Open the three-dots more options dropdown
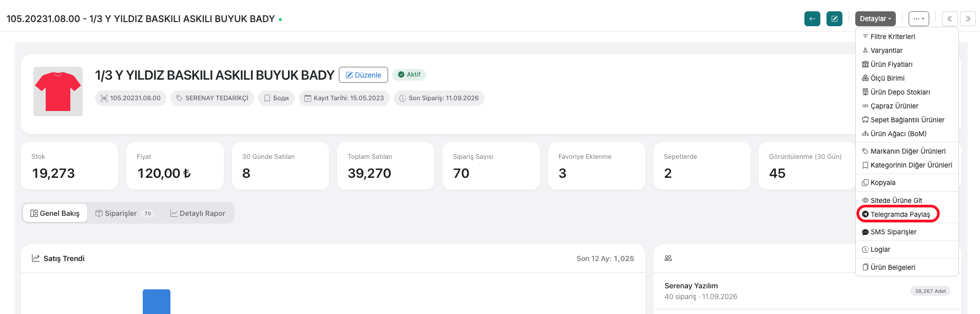 (919, 19)
